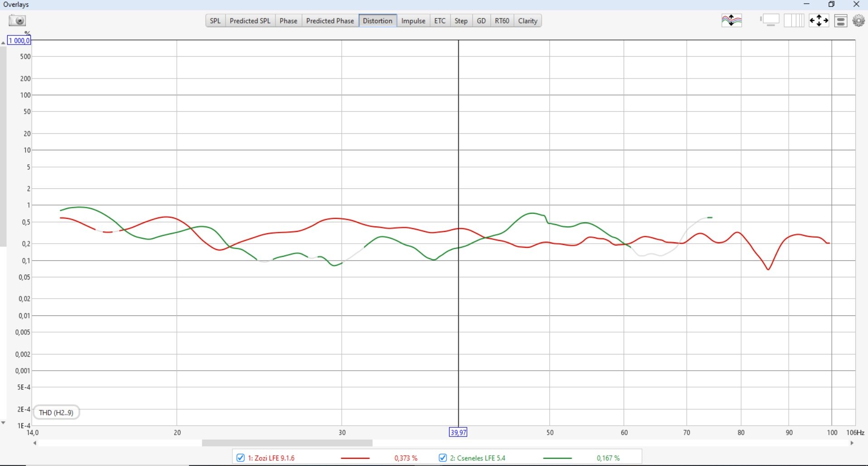The image size is (868, 466).
Task: Switch to the SPL tab
Action: 215,21
